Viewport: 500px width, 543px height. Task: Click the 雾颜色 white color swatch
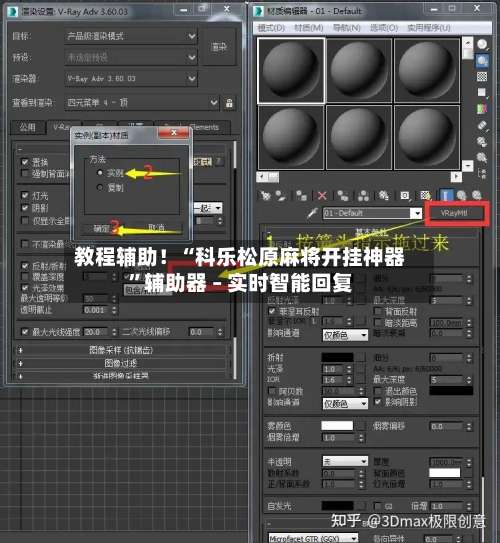click(x=337, y=426)
